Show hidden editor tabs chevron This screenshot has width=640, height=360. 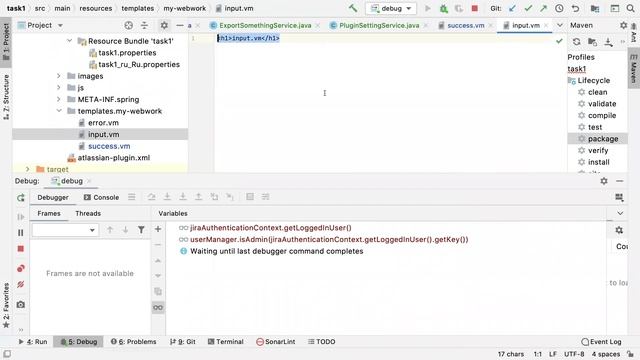point(560,25)
